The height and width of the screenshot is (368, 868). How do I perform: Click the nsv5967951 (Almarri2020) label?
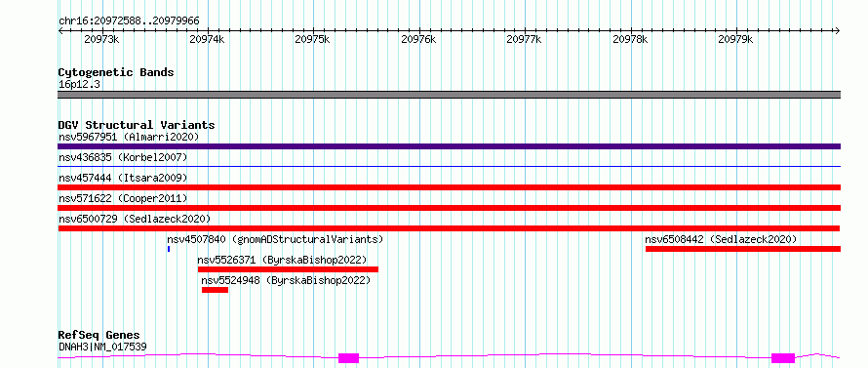(129, 137)
